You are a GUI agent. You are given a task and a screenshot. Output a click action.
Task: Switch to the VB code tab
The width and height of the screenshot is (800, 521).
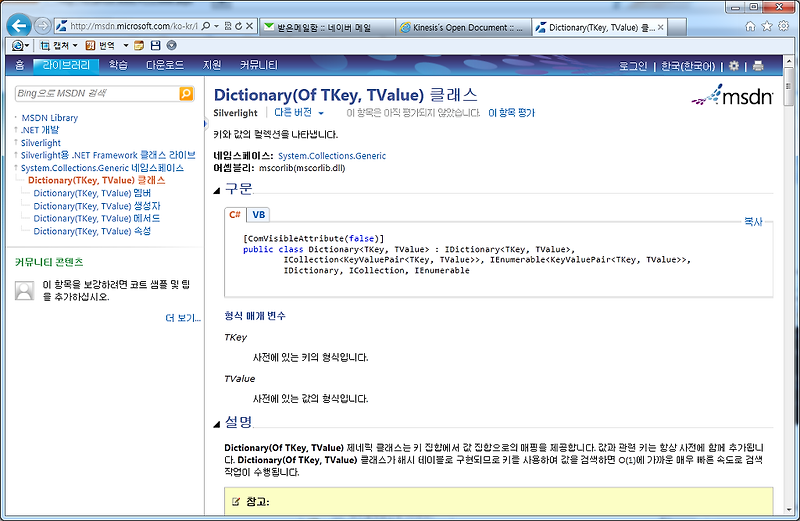click(x=259, y=215)
